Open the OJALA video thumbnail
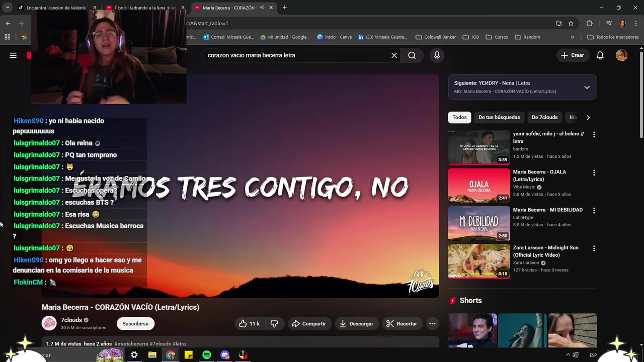This screenshot has width=644, height=362. click(x=478, y=186)
